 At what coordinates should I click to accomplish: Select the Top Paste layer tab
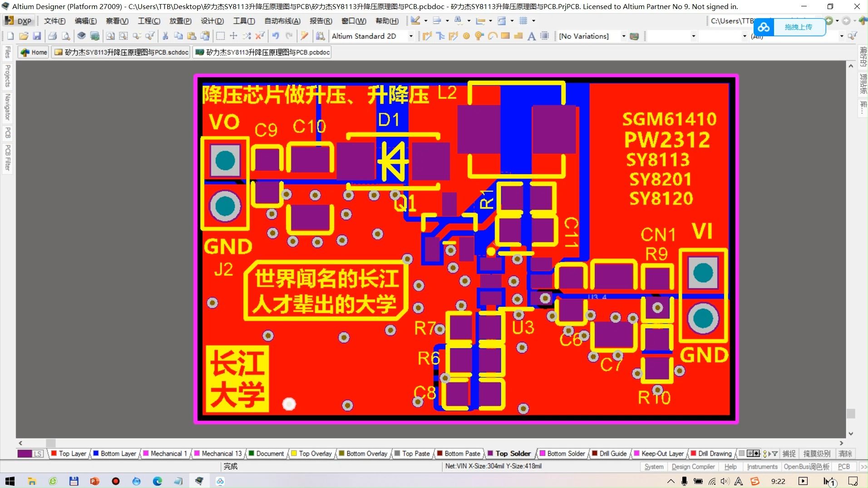tap(412, 454)
